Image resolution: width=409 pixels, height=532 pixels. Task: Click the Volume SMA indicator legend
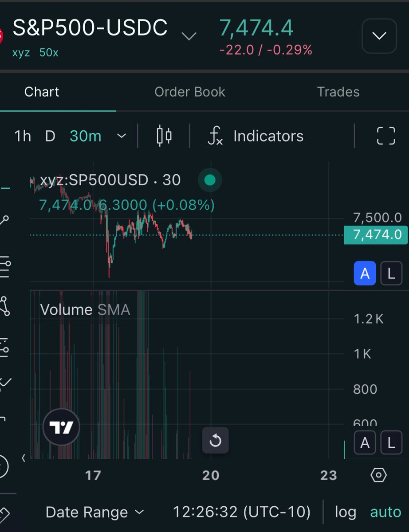pos(85,309)
